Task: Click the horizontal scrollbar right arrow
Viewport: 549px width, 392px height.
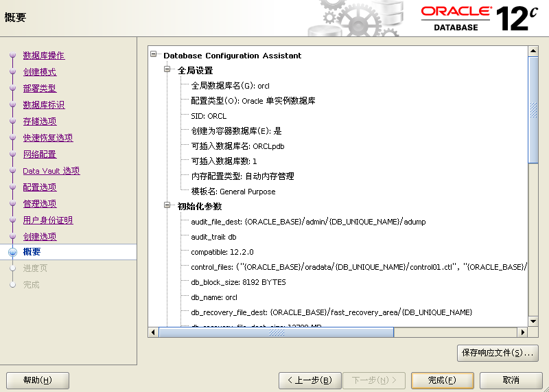Action: pos(523,332)
